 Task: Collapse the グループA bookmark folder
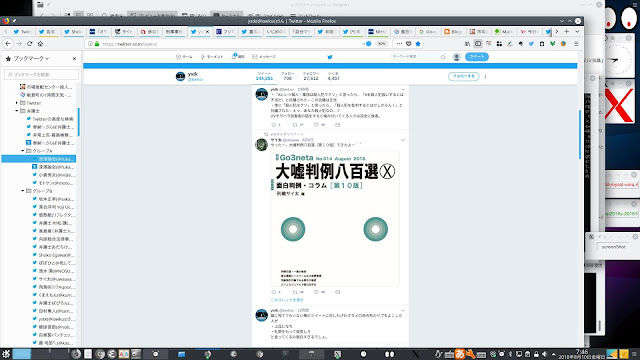(23, 151)
